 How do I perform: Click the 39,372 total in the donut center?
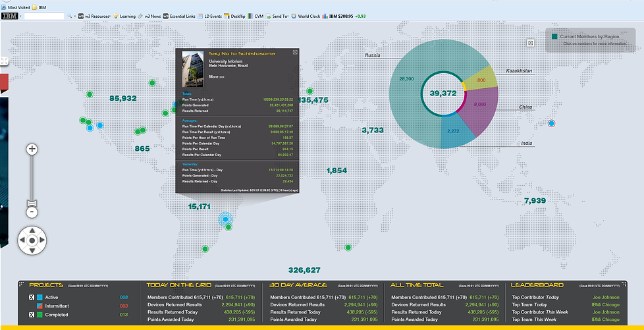443,94
